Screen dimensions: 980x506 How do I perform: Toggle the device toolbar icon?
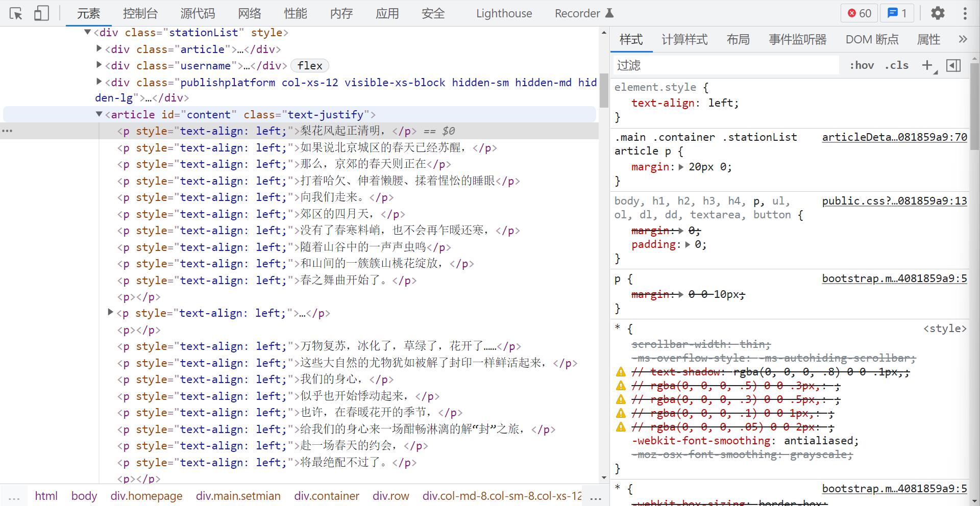pyautogui.click(x=41, y=13)
